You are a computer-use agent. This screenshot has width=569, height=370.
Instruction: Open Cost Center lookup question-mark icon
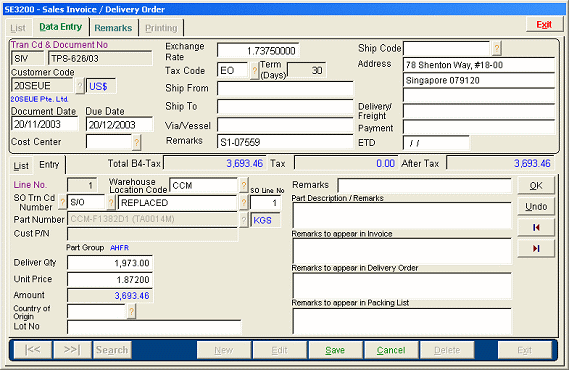[136, 142]
